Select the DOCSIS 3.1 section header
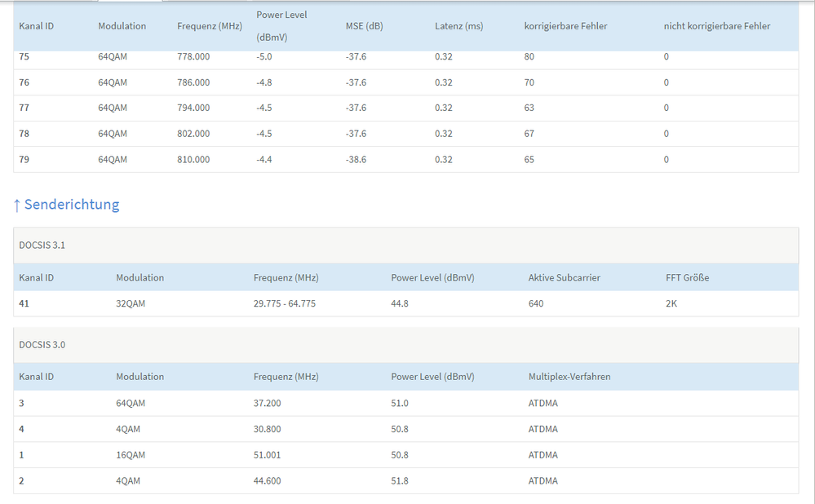Image resolution: width=815 pixels, height=504 pixels. coord(42,245)
